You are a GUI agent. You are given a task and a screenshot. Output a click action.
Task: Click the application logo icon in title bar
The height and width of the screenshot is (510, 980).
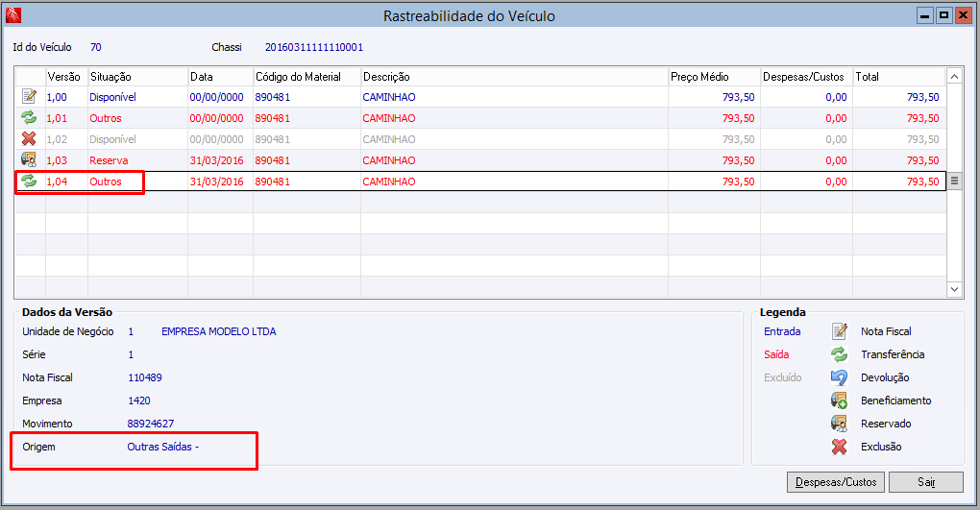13,15
